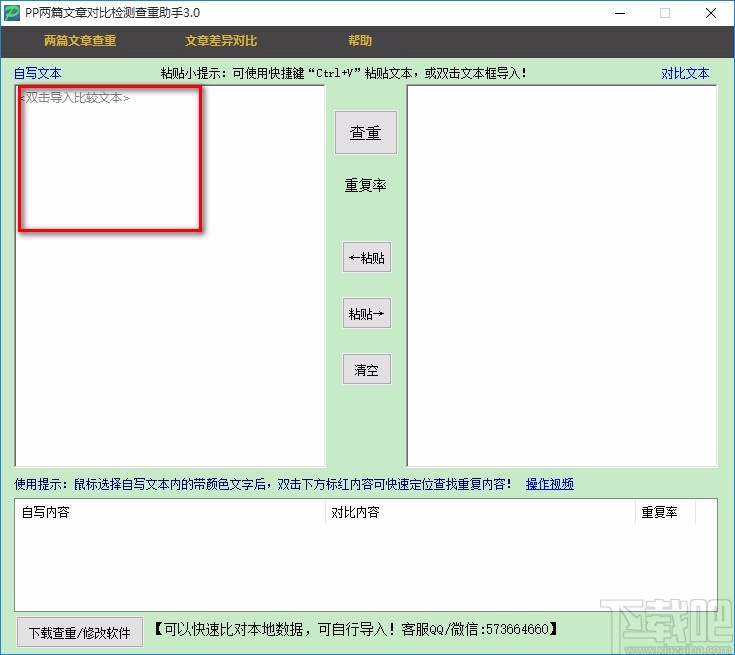Screen dimensions: 735x655
Task: Switch to 文章差异对比 tab
Action: [x=221, y=41]
